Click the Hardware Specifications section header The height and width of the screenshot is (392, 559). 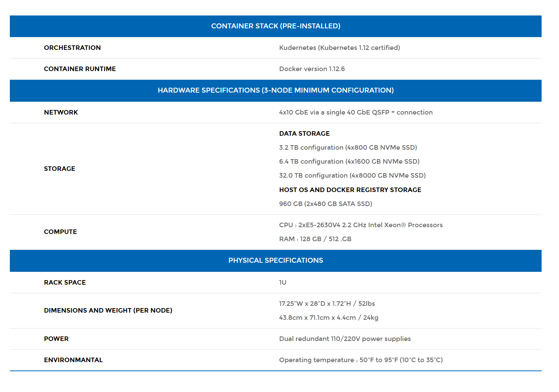pyautogui.click(x=275, y=90)
